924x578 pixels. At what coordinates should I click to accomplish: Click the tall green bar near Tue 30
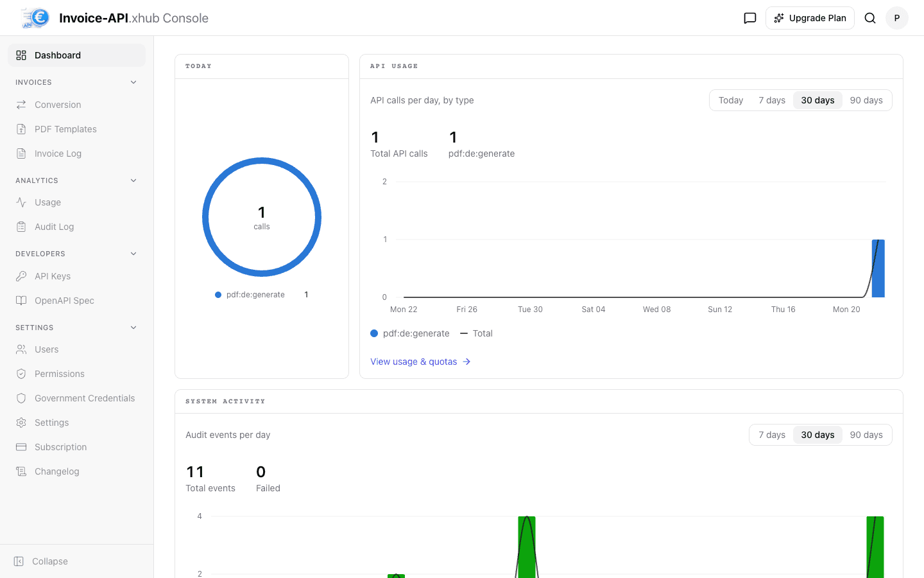[527, 547]
